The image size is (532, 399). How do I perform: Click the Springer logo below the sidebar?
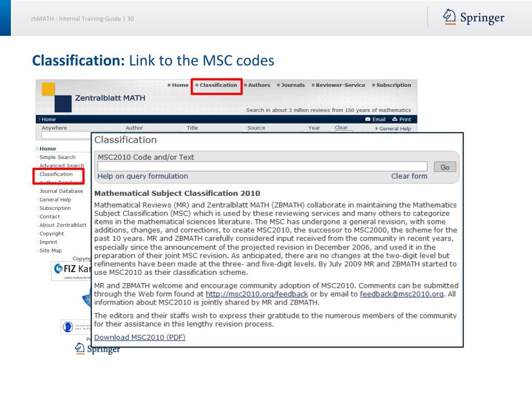click(x=97, y=349)
